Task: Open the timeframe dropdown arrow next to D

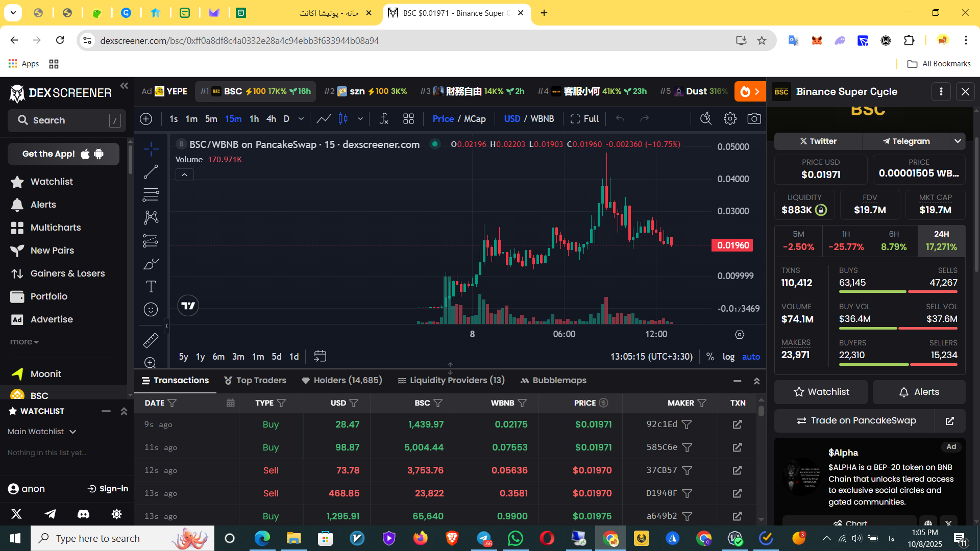Action: click(x=301, y=119)
